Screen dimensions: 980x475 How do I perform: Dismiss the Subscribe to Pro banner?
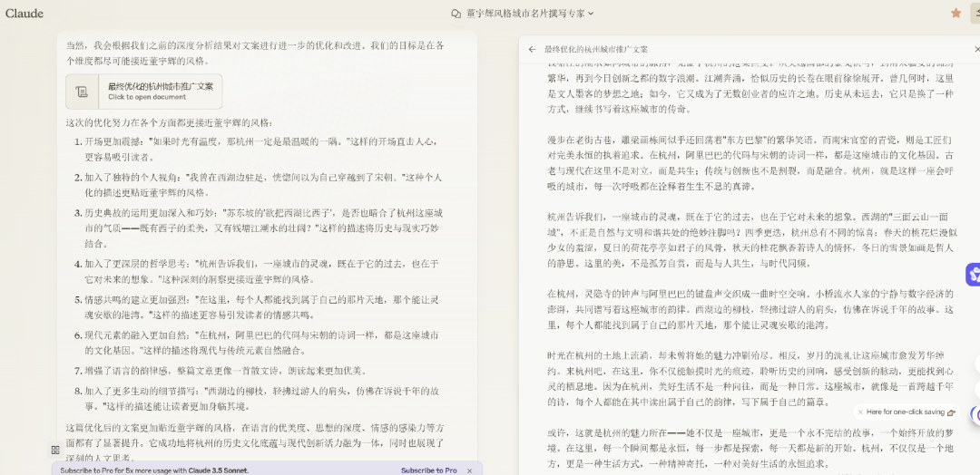click(470, 470)
